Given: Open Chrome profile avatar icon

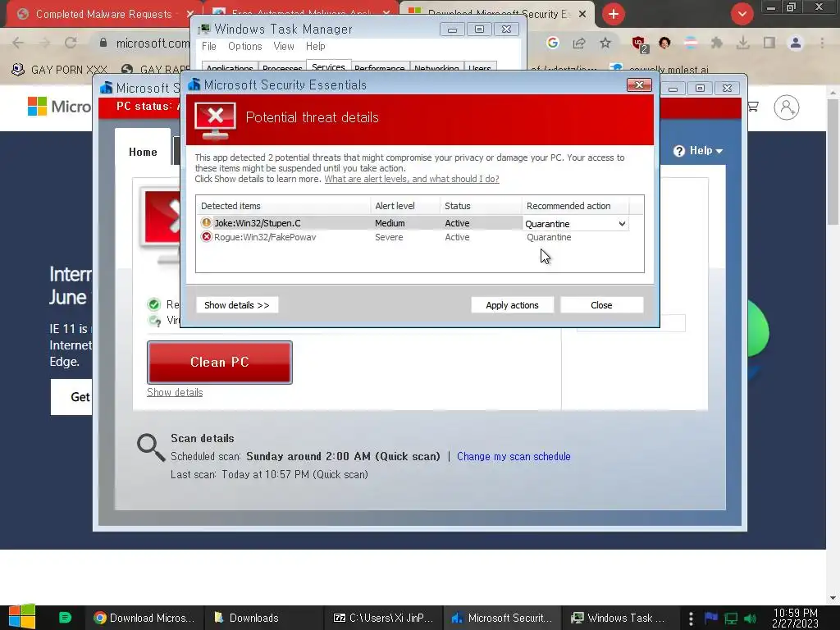Looking at the screenshot, I should 796,43.
